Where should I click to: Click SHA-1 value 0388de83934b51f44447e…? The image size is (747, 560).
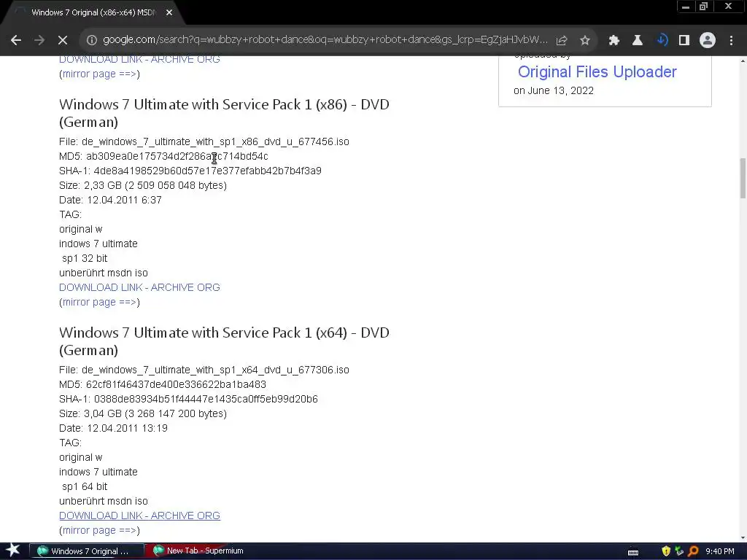pyautogui.click(x=206, y=399)
